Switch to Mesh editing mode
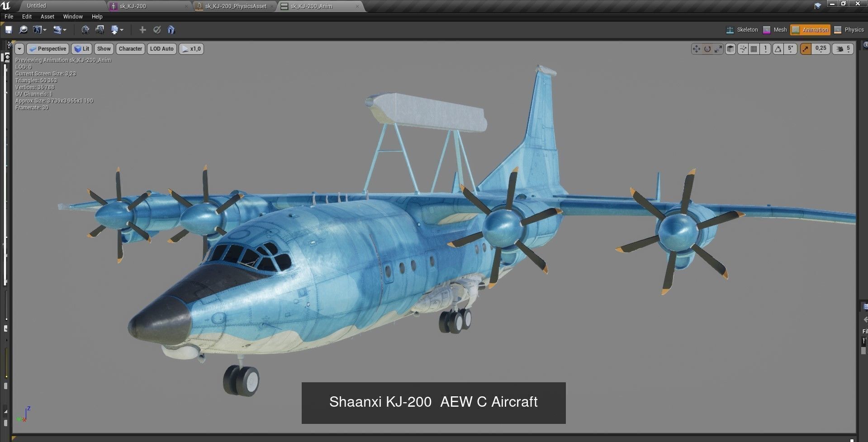Image resolution: width=868 pixels, height=442 pixels. pyautogui.click(x=775, y=30)
